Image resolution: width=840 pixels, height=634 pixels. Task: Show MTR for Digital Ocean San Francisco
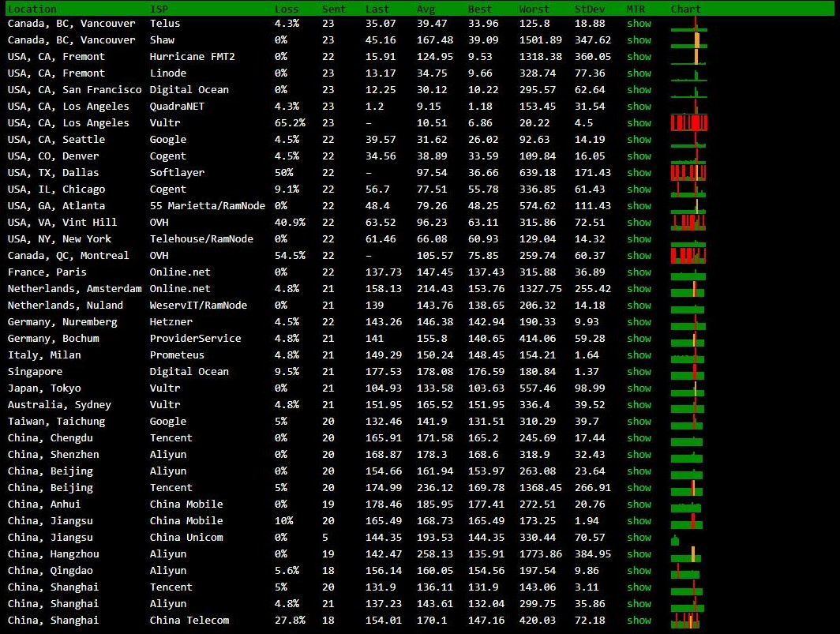point(639,90)
